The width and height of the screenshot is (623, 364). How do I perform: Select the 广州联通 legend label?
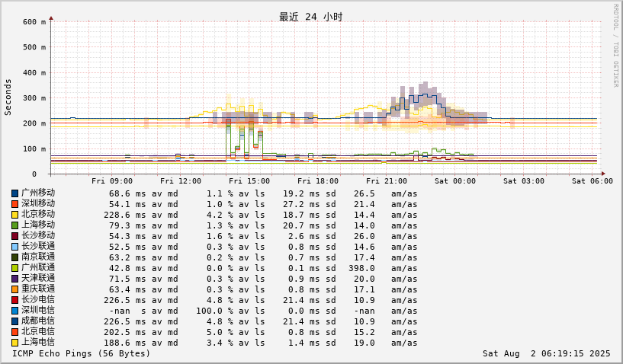(x=38, y=268)
